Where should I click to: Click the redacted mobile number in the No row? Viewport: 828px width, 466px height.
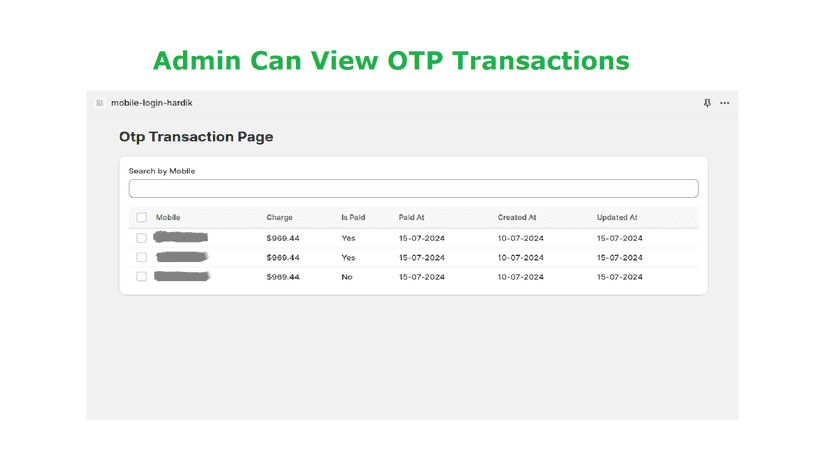point(182,276)
